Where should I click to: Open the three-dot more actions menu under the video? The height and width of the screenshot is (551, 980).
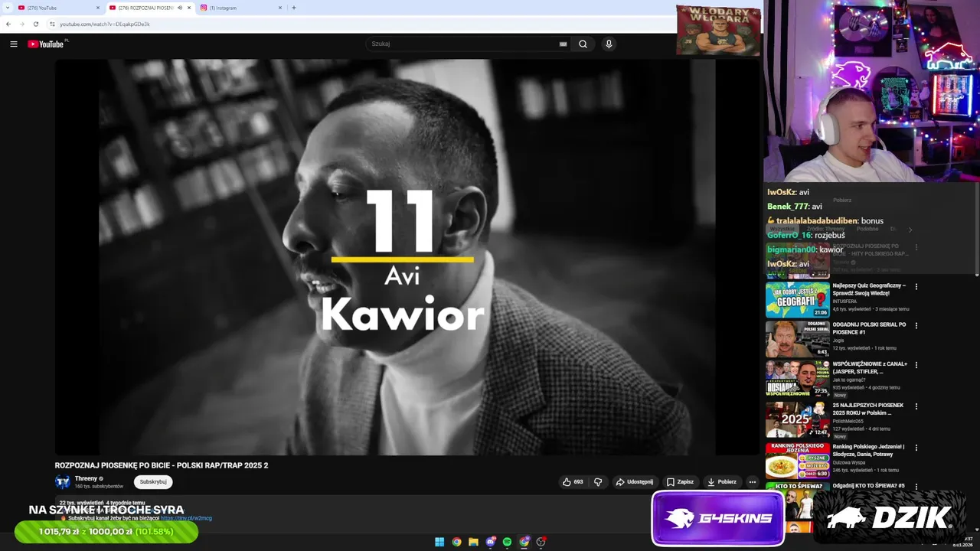point(753,482)
